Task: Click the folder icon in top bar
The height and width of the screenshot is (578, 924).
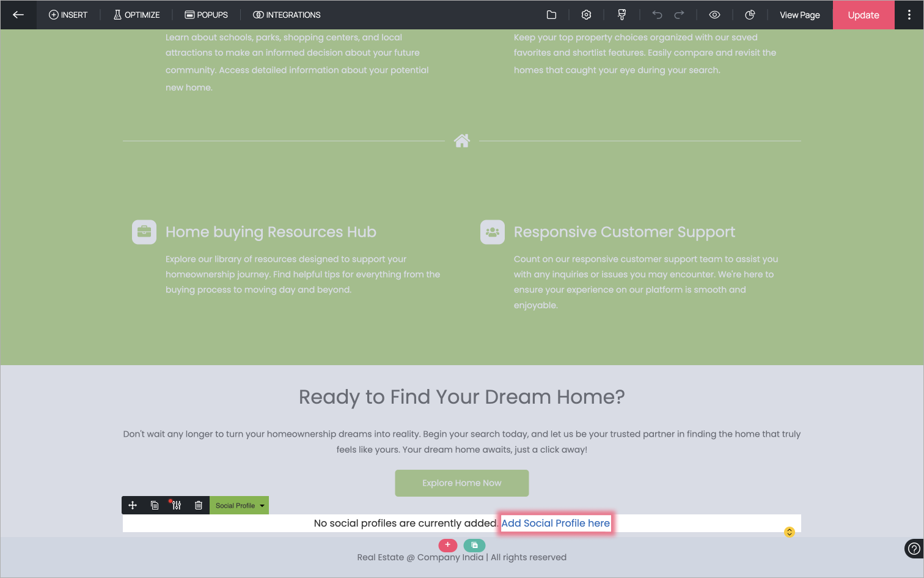Action: click(551, 15)
